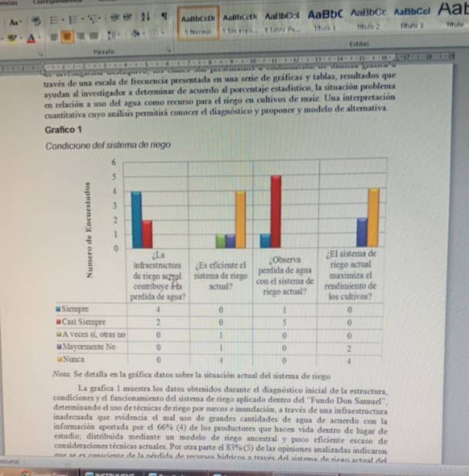Expand the Borders dropdown arrow
469x476 pixels.
coord(163,32)
